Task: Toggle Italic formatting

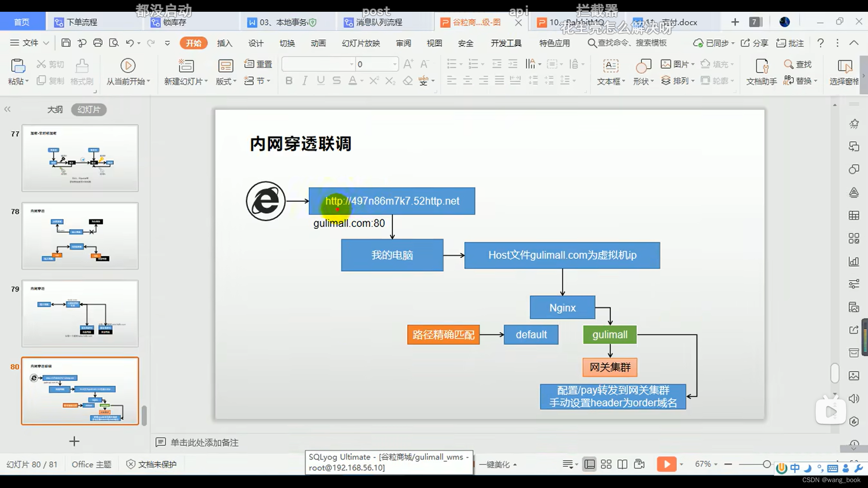Action: [x=305, y=81]
